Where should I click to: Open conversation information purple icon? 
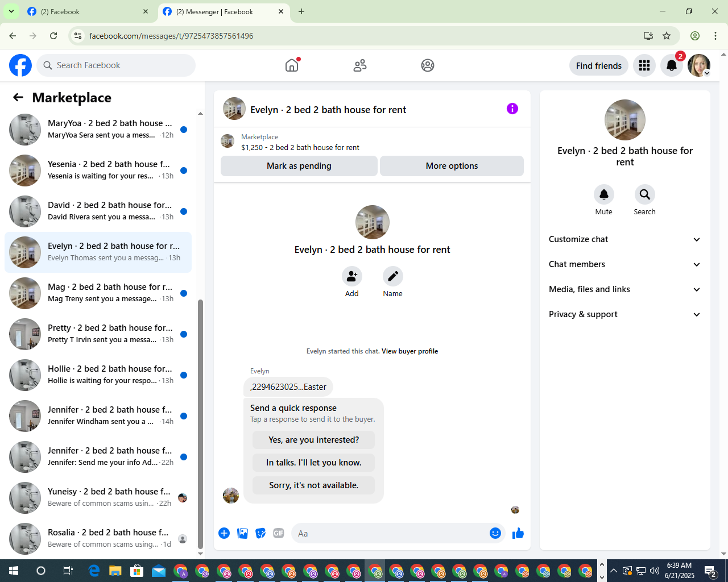point(512,109)
